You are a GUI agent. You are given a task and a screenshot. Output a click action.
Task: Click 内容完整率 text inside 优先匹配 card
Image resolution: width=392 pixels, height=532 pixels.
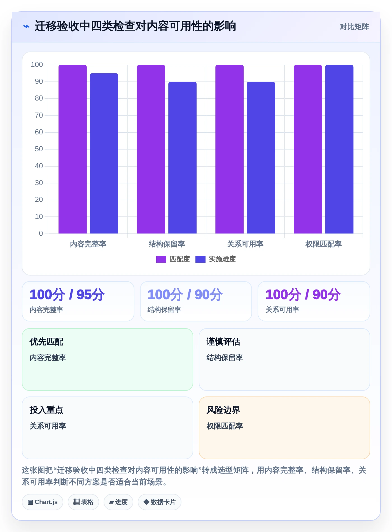(x=48, y=358)
